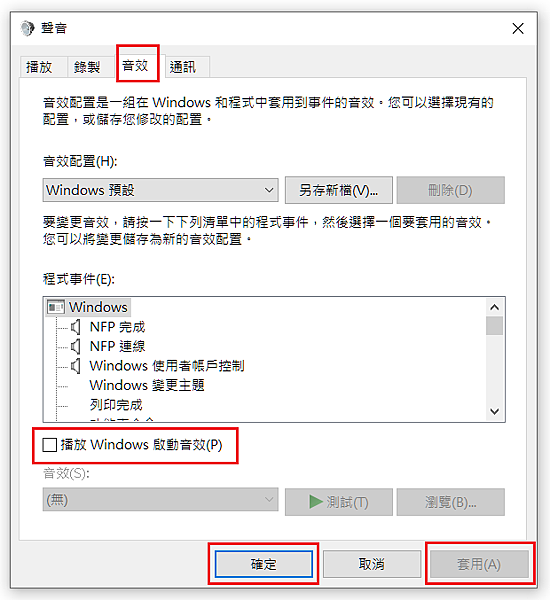Switch to the 錄製 tab
Screen dimensions: 550x600
click(87, 67)
